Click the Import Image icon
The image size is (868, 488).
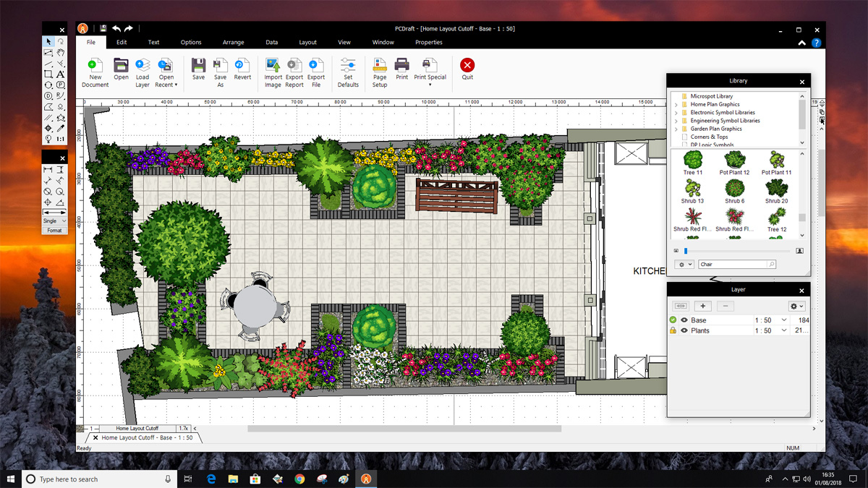pyautogui.click(x=273, y=66)
